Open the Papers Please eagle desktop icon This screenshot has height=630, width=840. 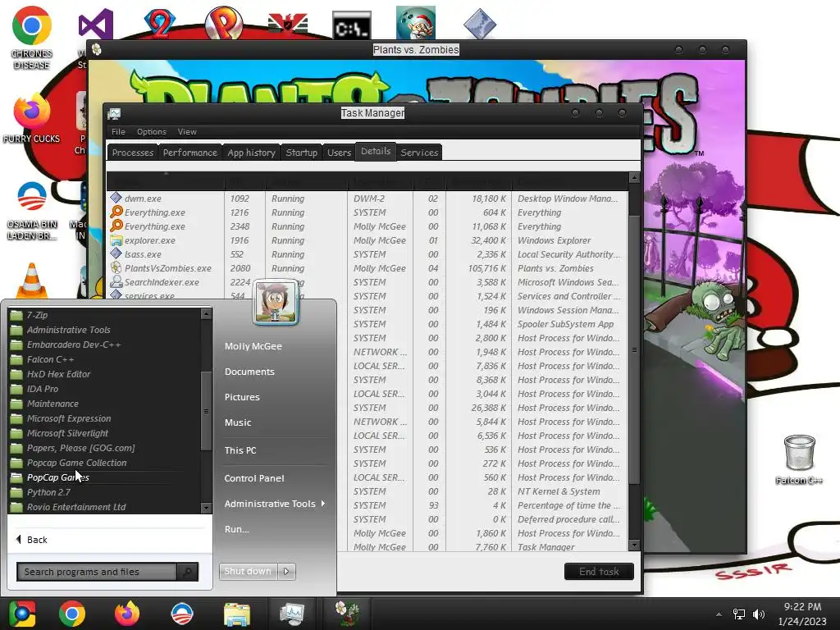pyautogui.click(x=288, y=24)
